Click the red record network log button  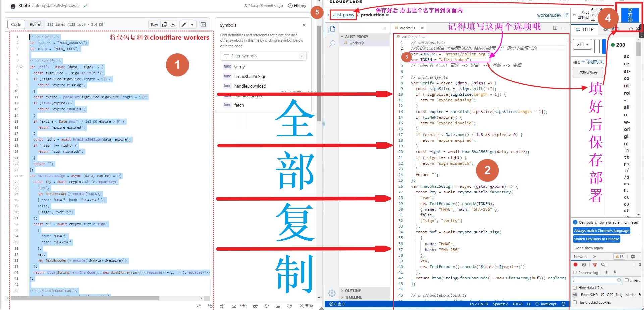pyautogui.click(x=576, y=265)
